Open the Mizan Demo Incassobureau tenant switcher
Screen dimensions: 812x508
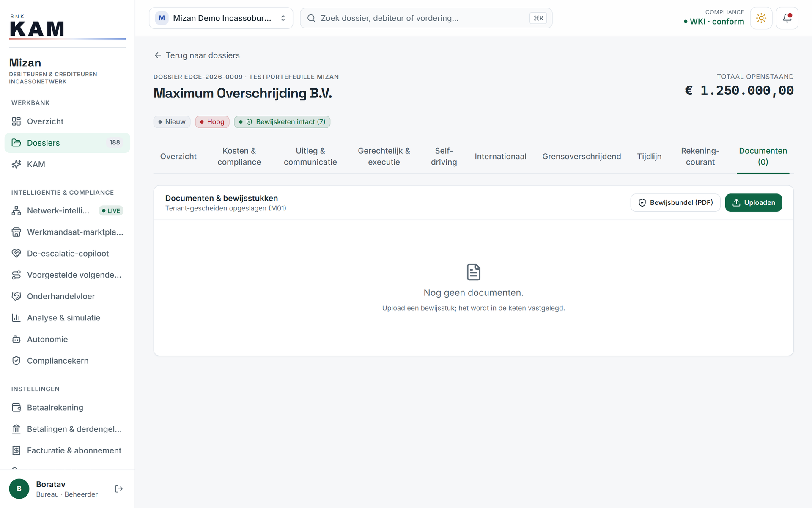[x=221, y=18]
